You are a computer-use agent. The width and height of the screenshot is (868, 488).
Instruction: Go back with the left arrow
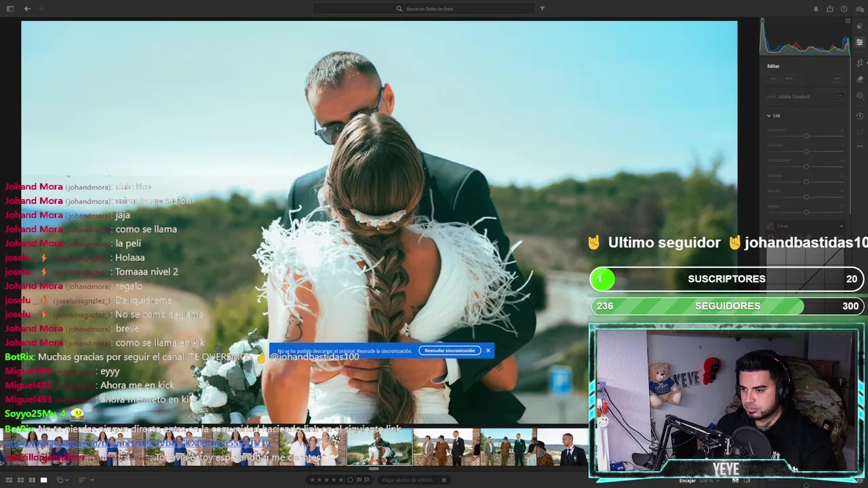27,9
